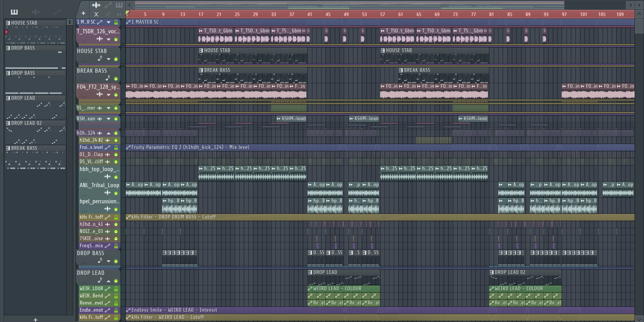Click the note icon on BREAK BASS track
Viewport: 644px width, 322px height.
coord(108,78)
